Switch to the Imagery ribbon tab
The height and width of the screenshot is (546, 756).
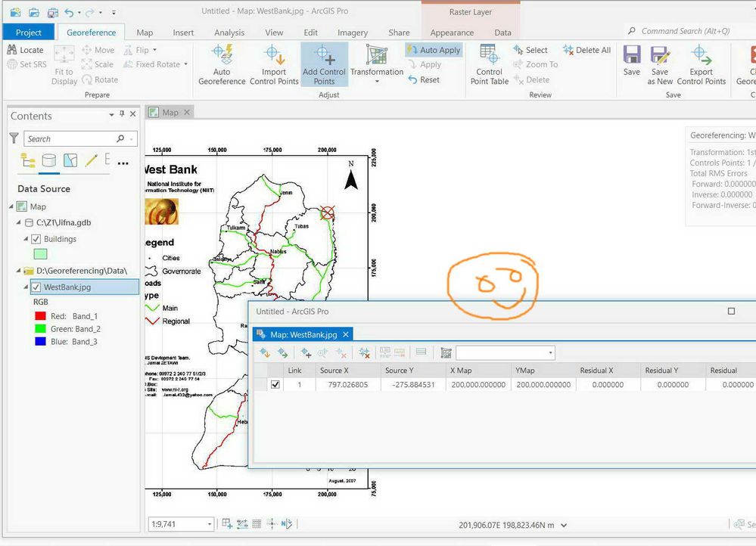pyautogui.click(x=353, y=33)
